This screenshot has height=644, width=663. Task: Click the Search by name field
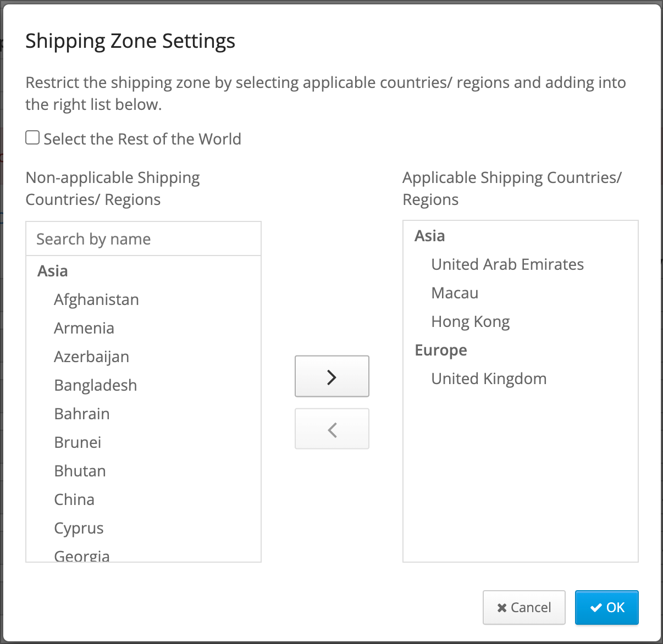coord(143,239)
